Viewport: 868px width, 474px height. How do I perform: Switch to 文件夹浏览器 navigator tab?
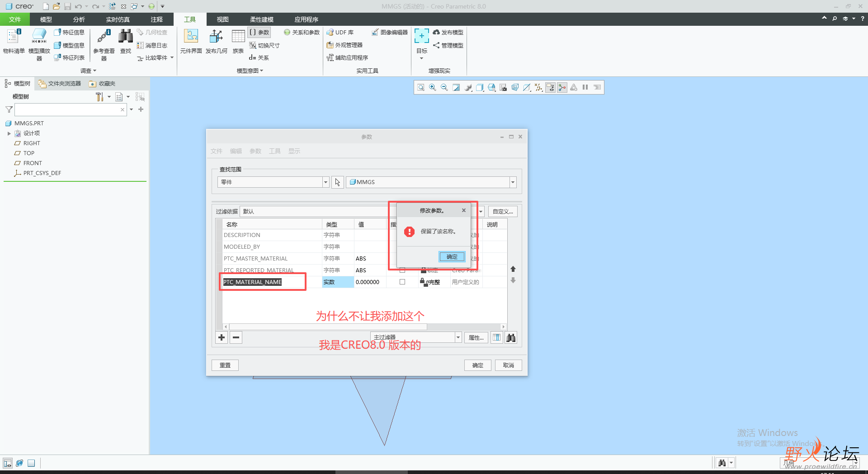point(60,84)
